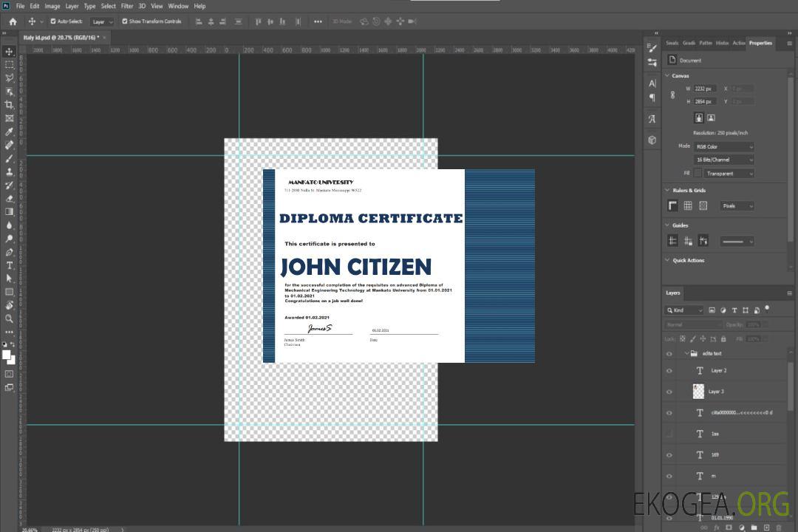Screen dimensions: 798x532
Task: Select the Dodge tool
Action: [x=9, y=238]
